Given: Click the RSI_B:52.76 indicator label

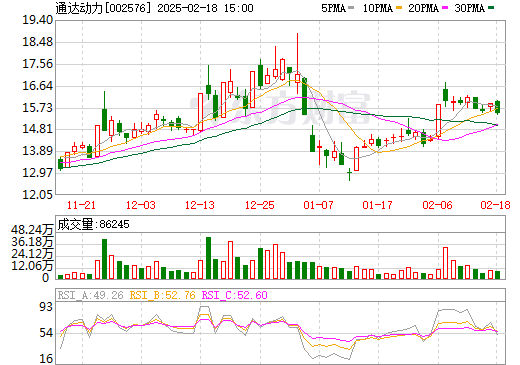Looking at the screenshot, I should (162, 295).
